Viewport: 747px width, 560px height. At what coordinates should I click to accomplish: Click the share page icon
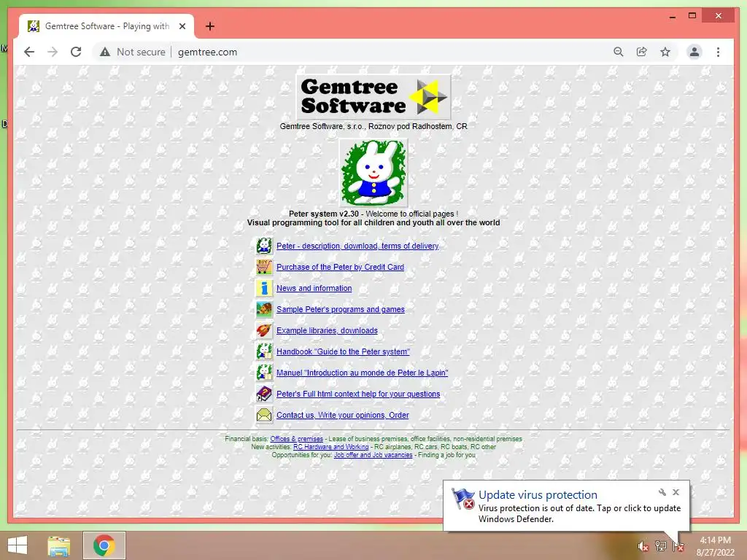642,52
